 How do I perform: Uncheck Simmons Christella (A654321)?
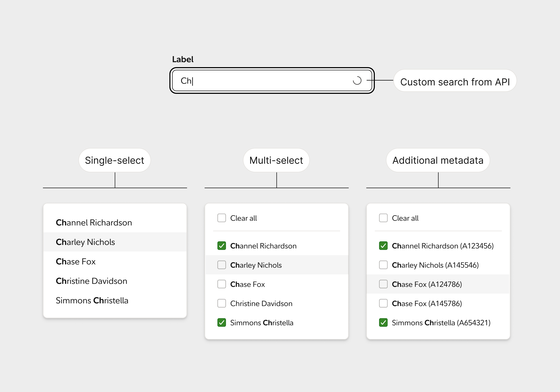point(383,323)
